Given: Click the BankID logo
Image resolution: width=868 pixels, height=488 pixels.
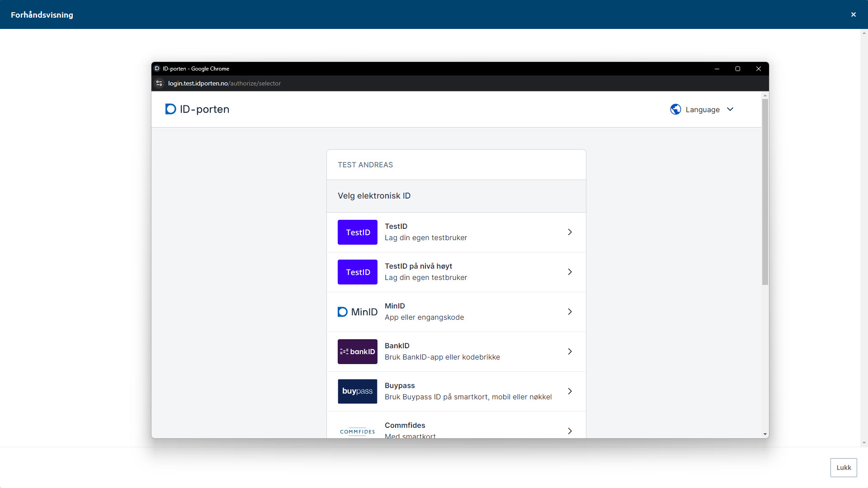Looking at the screenshot, I should coord(358,351).
